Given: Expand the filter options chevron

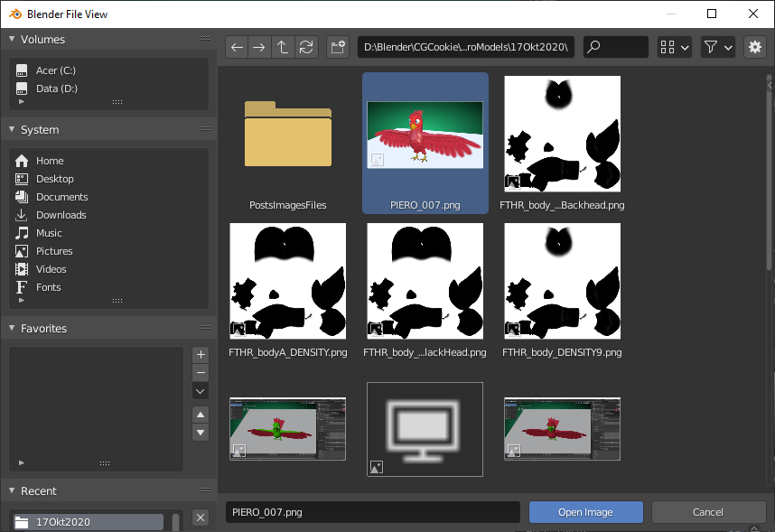Looking at the screenshot, I should pyautogui.click(x=728, y=47).
